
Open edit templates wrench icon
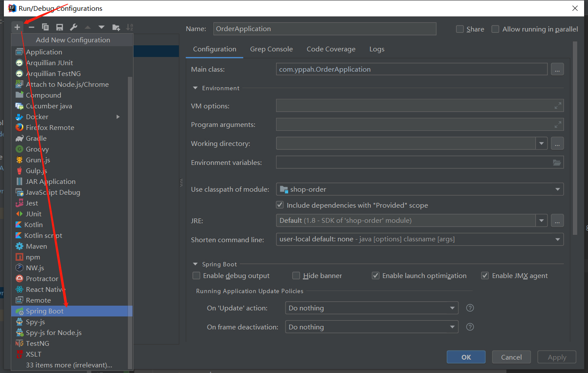point(73,27)
